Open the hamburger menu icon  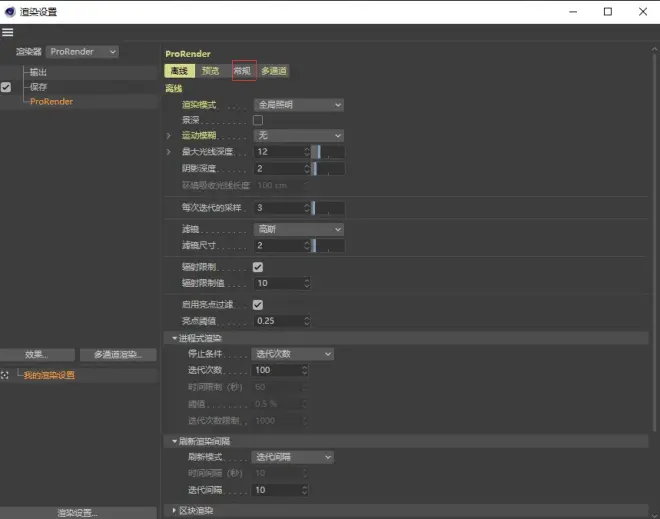pyautogui.click(x=8, y=33)
